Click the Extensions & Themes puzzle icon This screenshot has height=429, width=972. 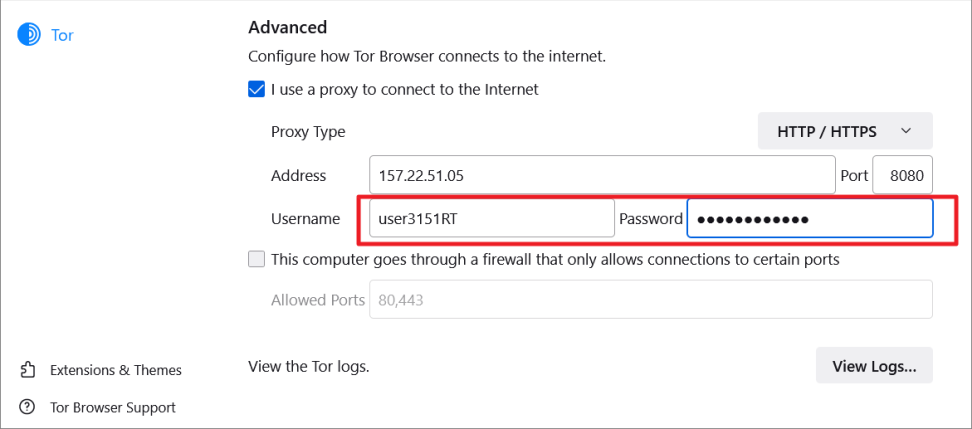pyautogui.click(x=28, y=370)
